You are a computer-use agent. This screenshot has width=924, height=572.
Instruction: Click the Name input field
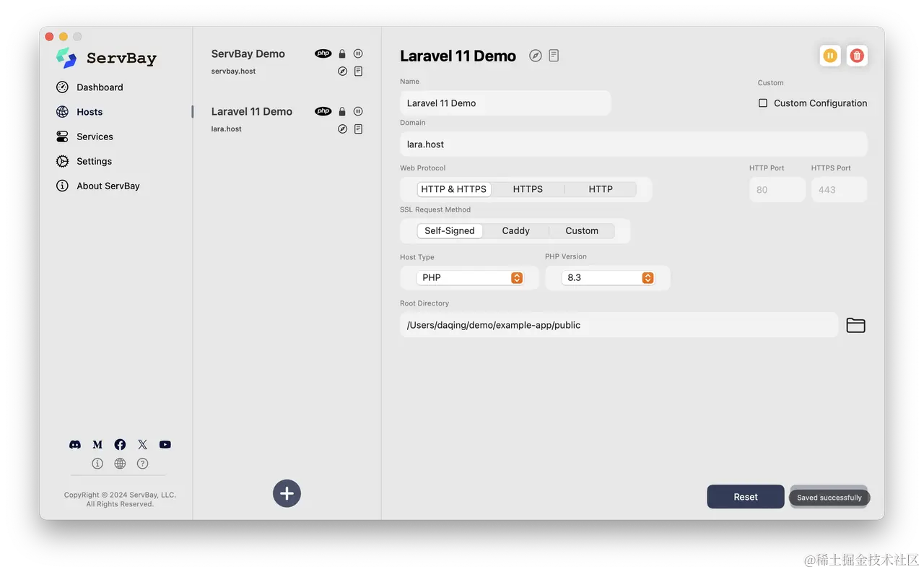(505, 103)
